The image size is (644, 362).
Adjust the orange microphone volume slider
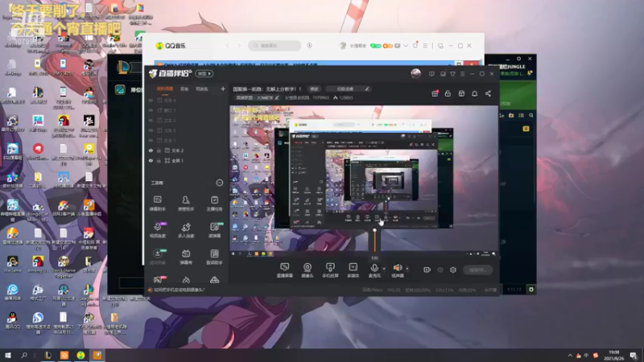[x=374, y=241]
